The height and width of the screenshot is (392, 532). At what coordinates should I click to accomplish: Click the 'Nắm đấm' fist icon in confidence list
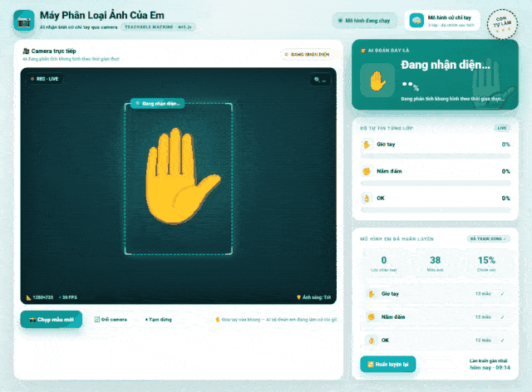pos(367,171)
